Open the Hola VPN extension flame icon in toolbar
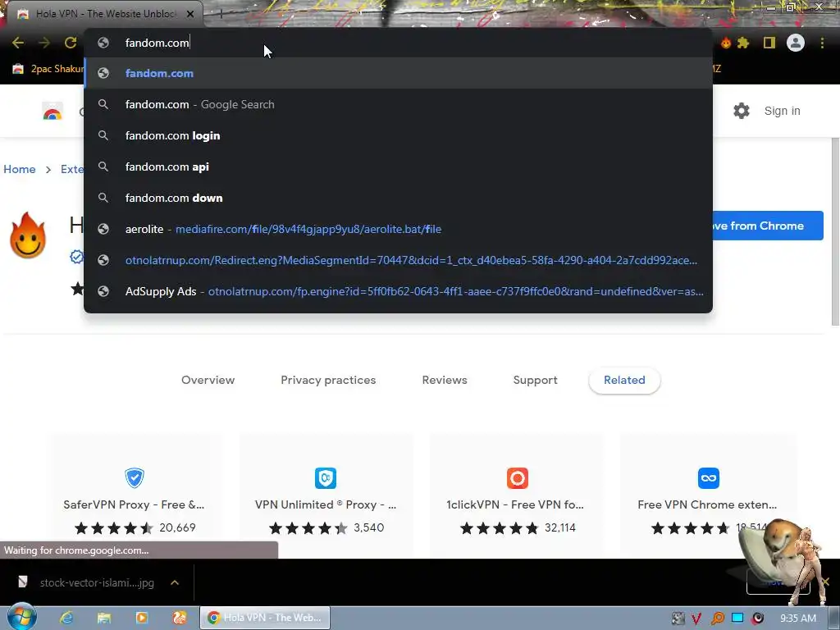This screenshot has width=840, height=630. pyautogui.click(x=725, y=43)
